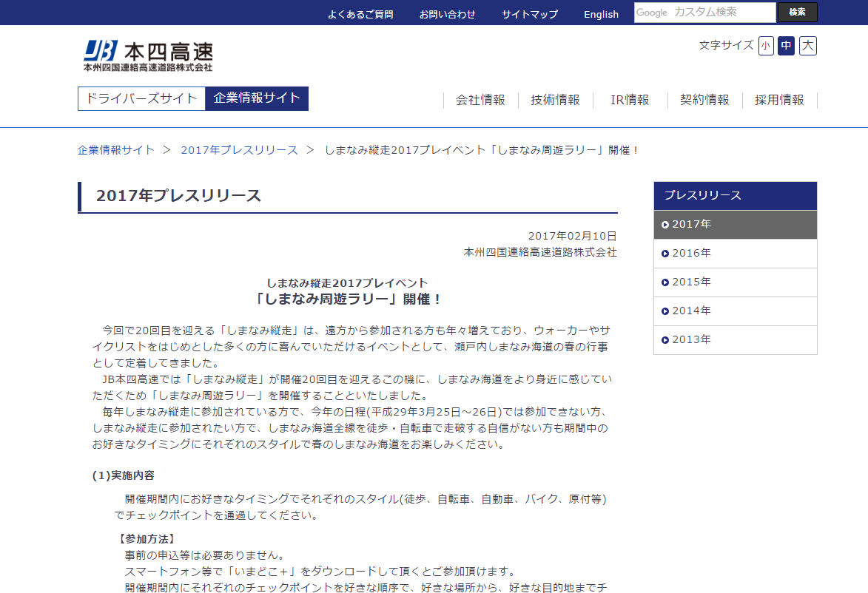
Task: Click the arrow icon beside 2014年
Action: click(665, 311)
